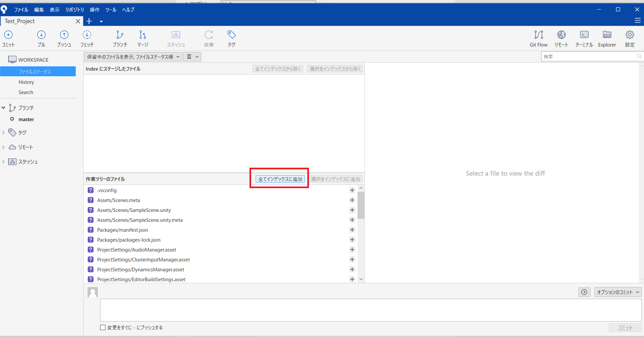
Task: Close the Test_Project tab
Action: click(x=78, y=21)
